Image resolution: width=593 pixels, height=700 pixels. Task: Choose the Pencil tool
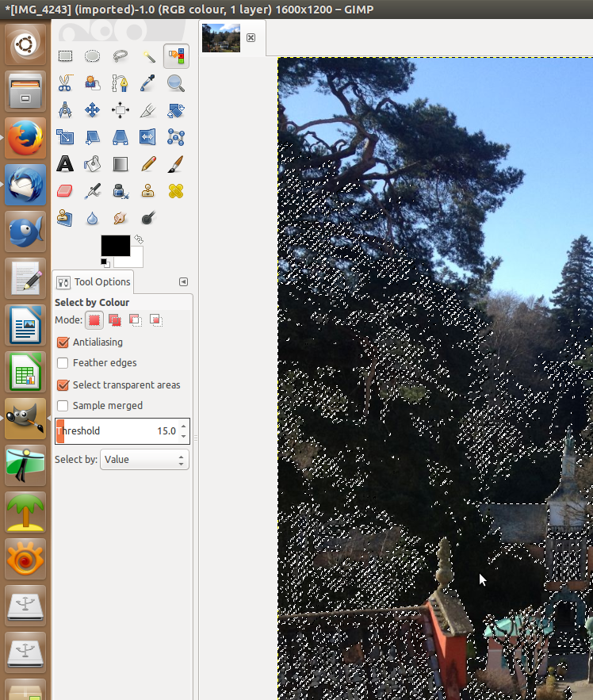(148, 164)
